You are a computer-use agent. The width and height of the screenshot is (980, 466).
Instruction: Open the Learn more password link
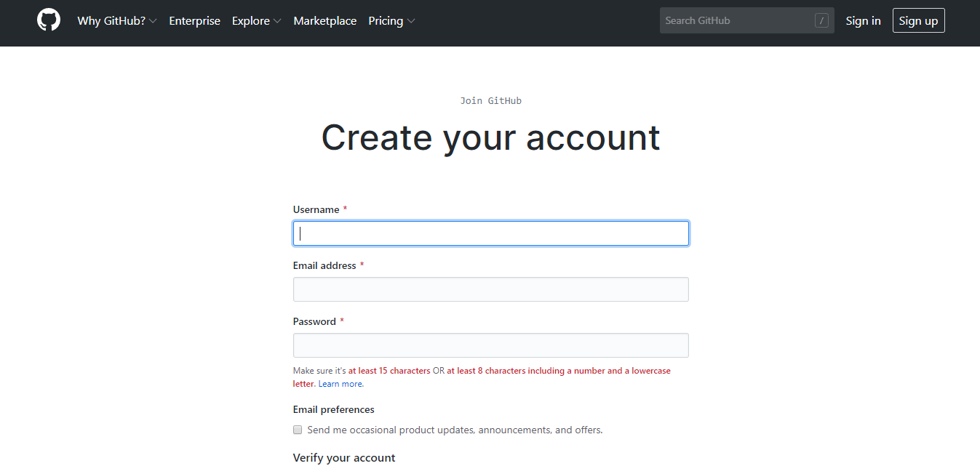340,384
